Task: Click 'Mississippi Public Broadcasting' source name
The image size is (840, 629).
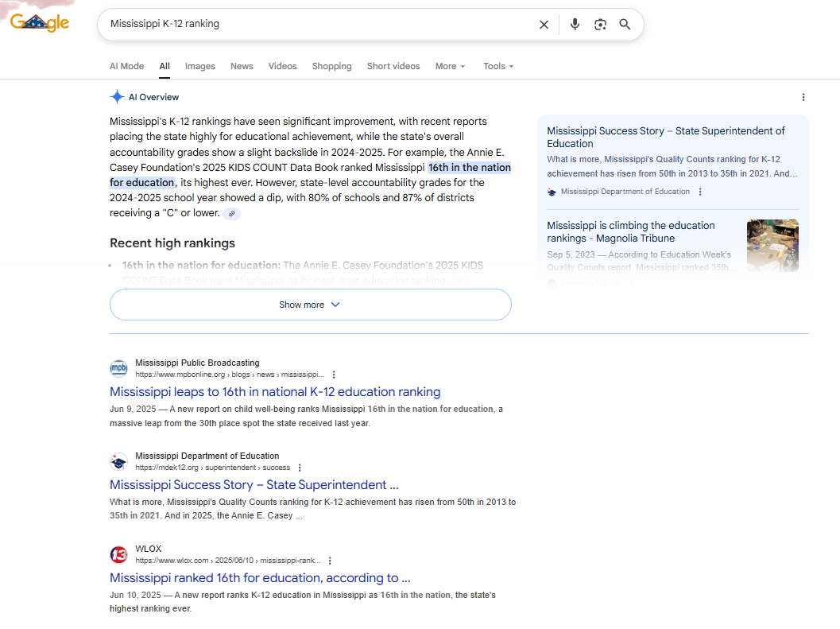Action: click(x=197, y=363)
